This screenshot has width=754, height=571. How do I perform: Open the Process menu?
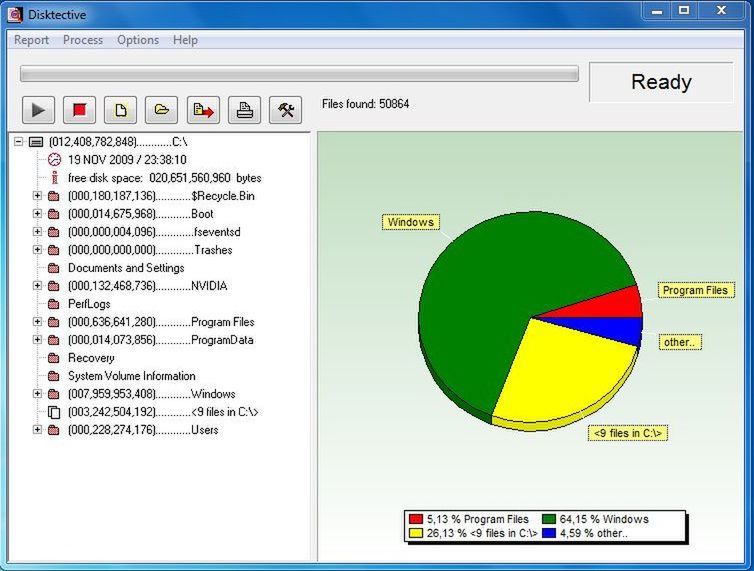[83, 40]
